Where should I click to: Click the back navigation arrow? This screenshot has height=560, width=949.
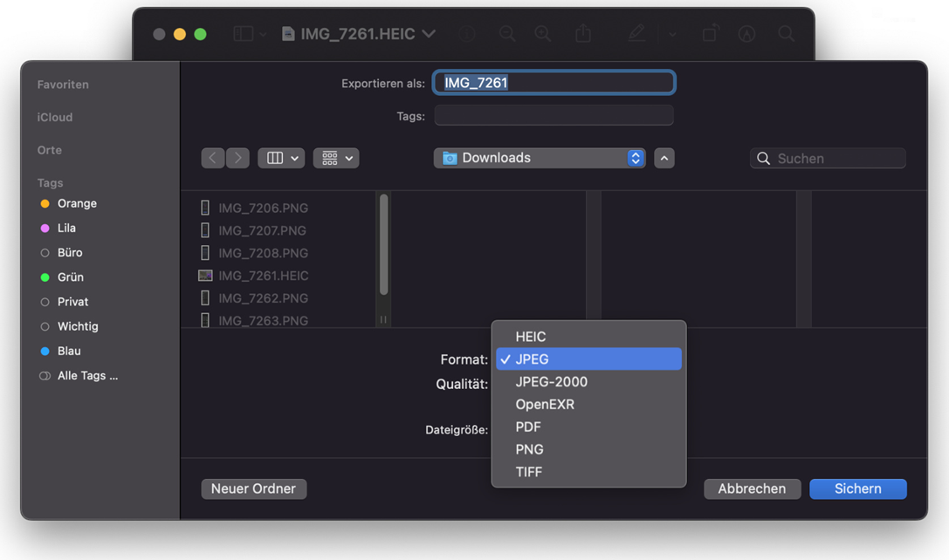(212, 158)
